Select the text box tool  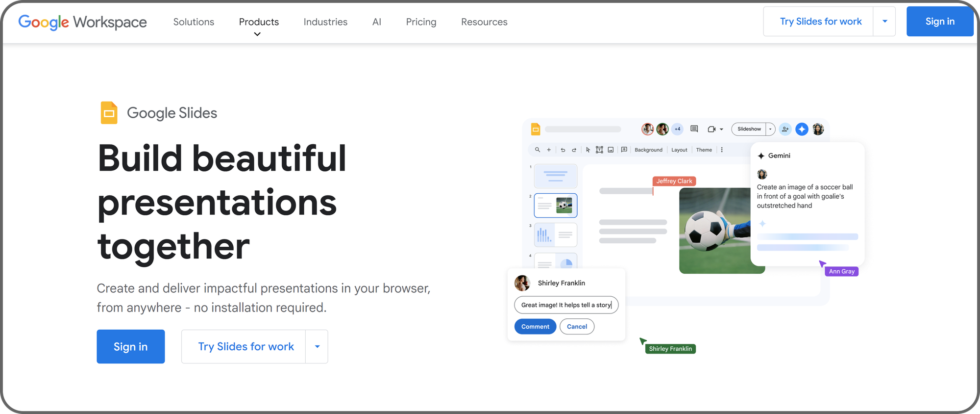(599, 150)
